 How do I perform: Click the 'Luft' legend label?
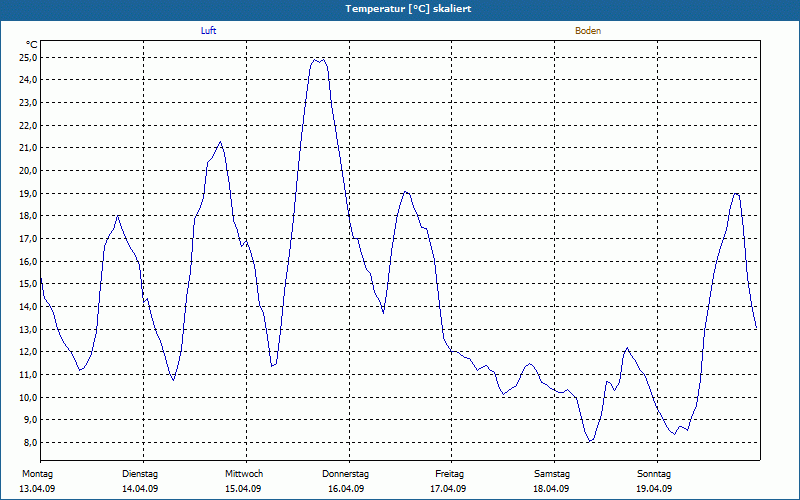tap(208, 31)
